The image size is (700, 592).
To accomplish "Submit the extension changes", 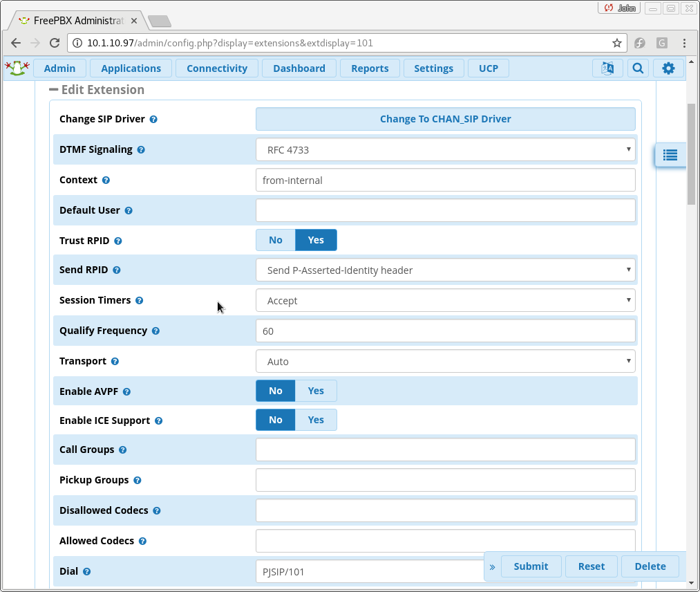I will tap(531, 566).
